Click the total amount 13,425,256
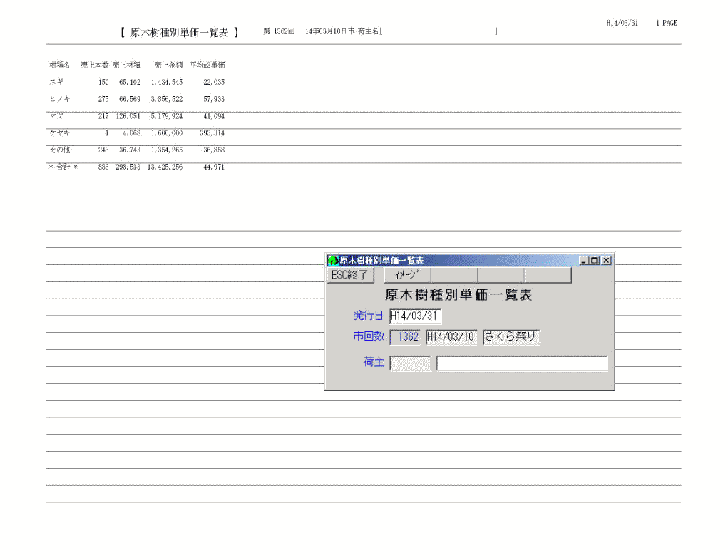This screenshot has height=560, width=728. coord(165,167)
